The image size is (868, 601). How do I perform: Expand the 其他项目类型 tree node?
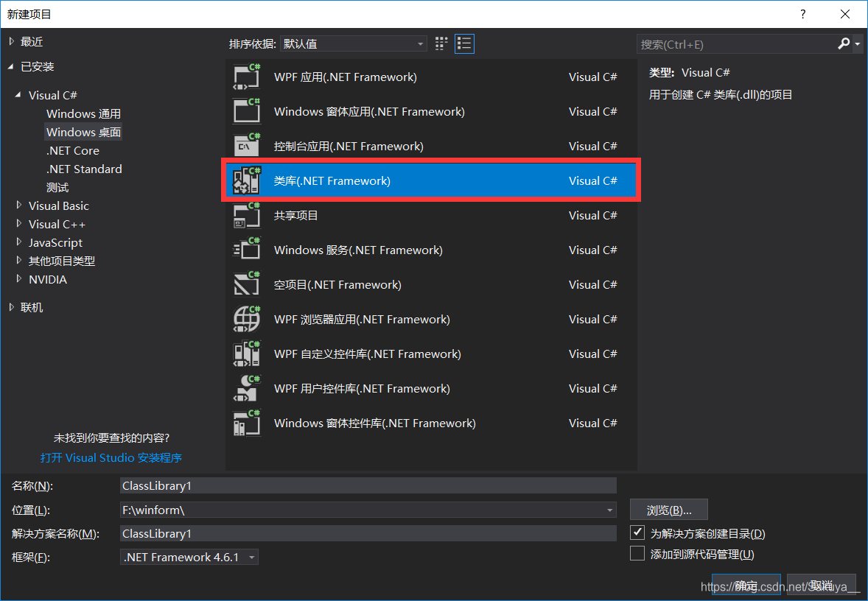coord(19,260)
